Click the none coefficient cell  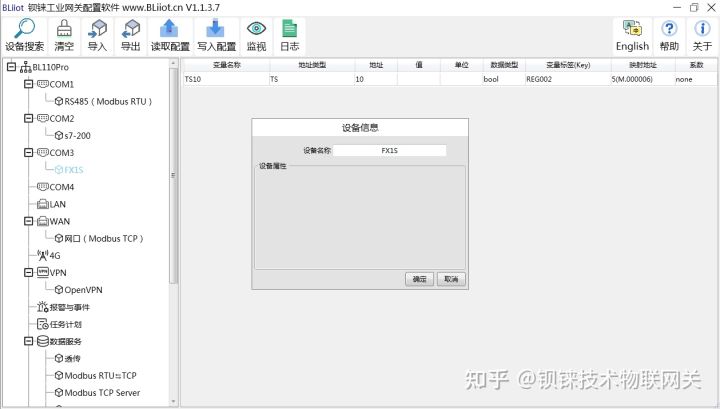[x=696, y=79]
